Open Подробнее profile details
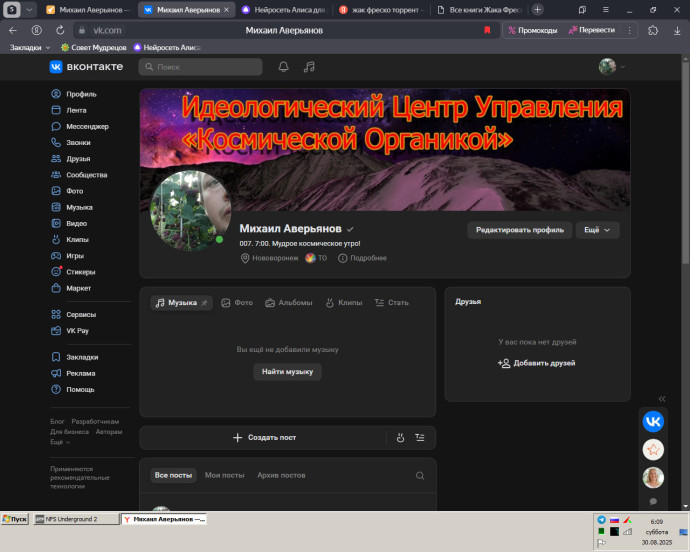Screen dimensions: 690x552 (362, 258)
